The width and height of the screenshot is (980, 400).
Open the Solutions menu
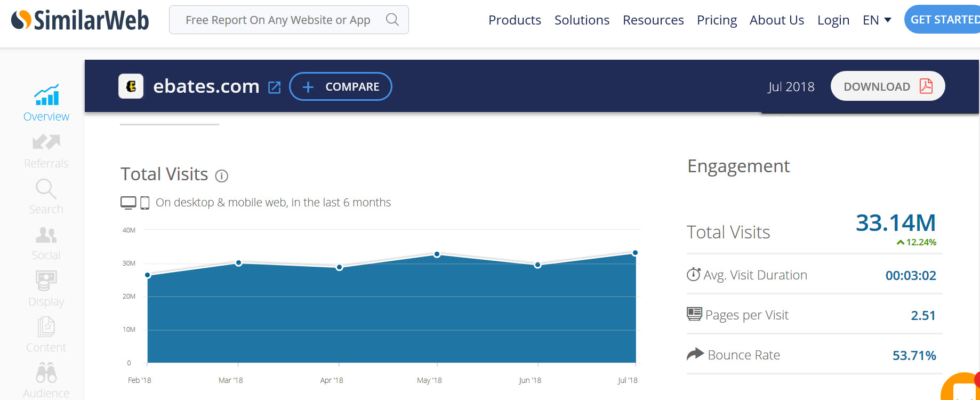point(582,20)
